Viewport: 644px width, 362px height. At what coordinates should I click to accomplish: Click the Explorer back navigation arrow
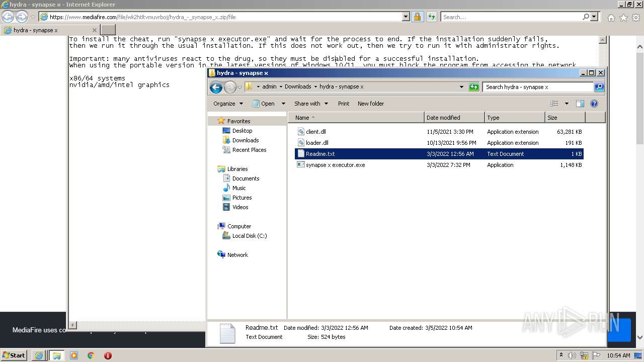click(216, 87)
